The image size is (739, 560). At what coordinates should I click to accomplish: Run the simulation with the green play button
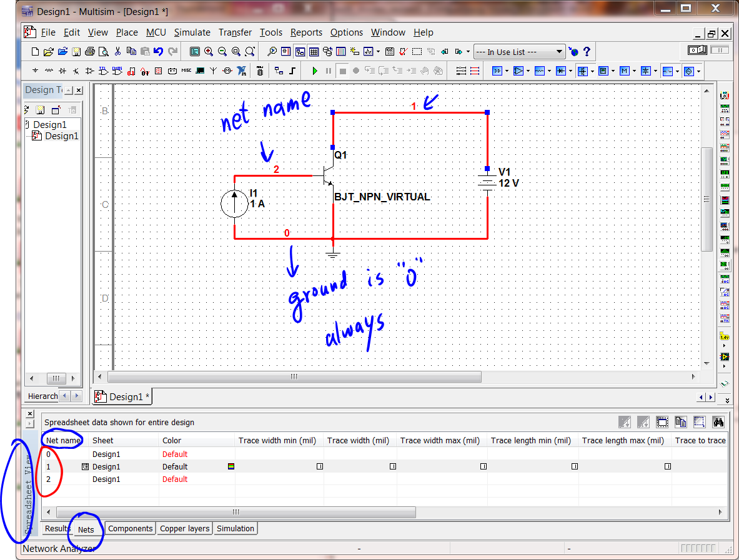click(x=315, y=71)
